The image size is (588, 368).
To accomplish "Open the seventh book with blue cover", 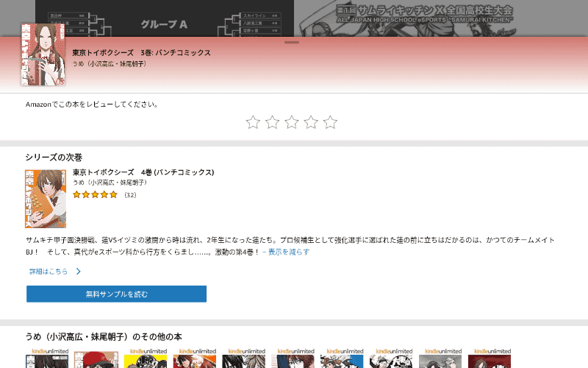I will pyautogui.click(x=342, y=358).
